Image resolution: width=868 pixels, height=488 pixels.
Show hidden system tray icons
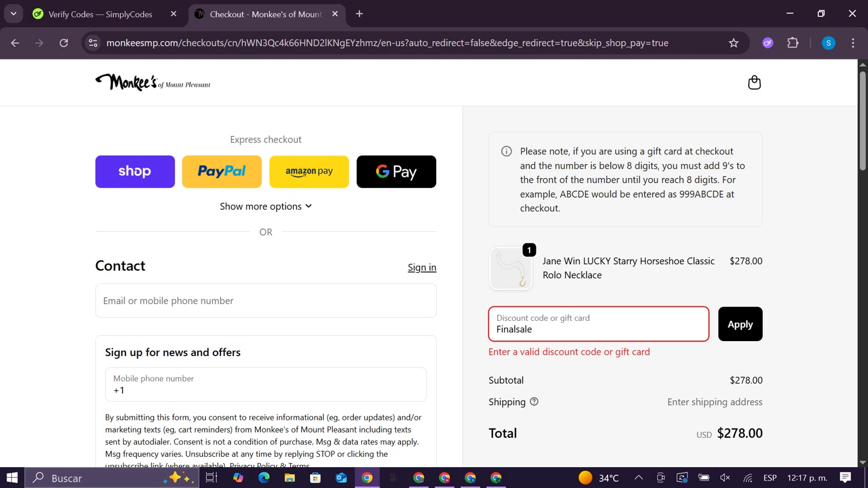(638, 478)
